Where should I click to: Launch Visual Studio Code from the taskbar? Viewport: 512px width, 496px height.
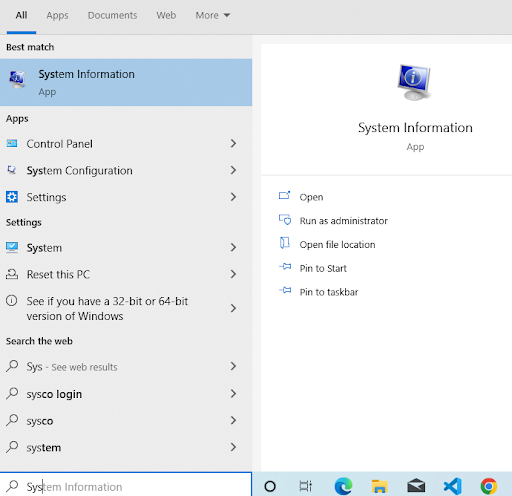tap(453, 486)
